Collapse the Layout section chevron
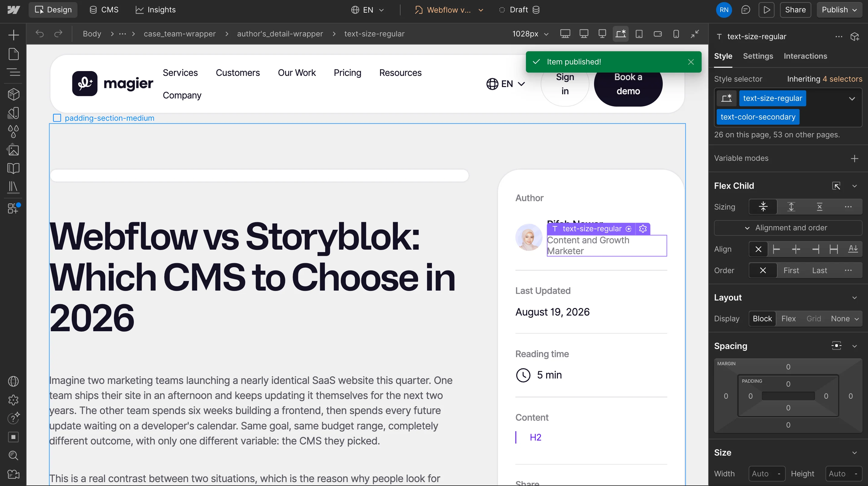The width and height of the screenshot is (868, 486). pyautogui.click(x=854, y=298)
